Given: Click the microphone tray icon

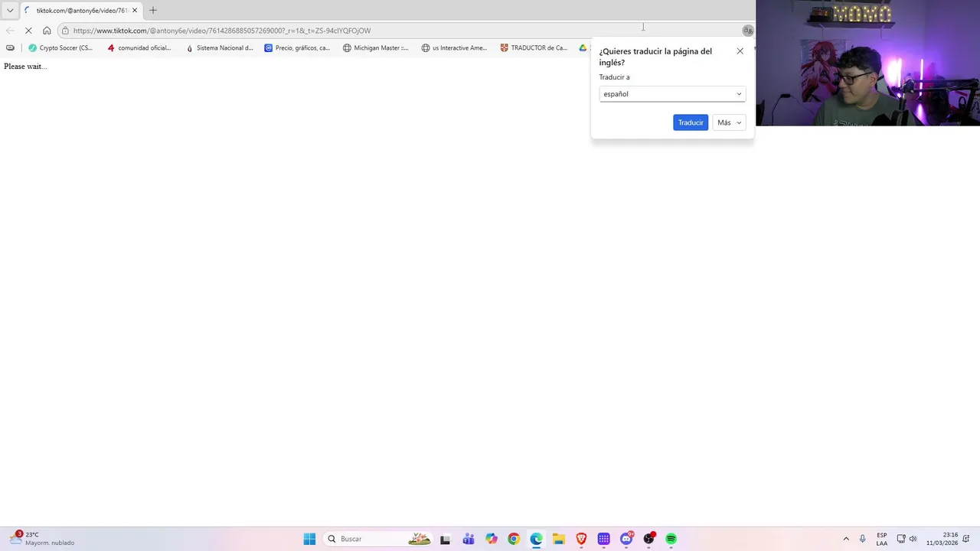Looking at the screenshot, I should (863, 539).
